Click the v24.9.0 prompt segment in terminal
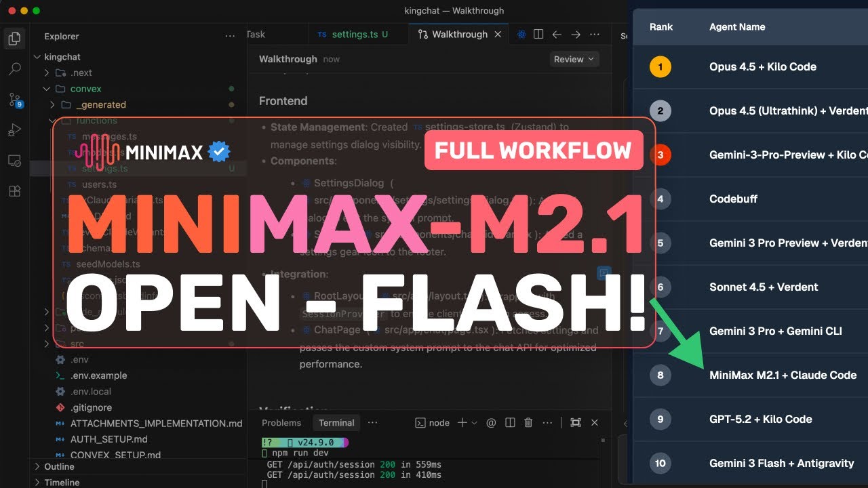 [x=315, y=442]
